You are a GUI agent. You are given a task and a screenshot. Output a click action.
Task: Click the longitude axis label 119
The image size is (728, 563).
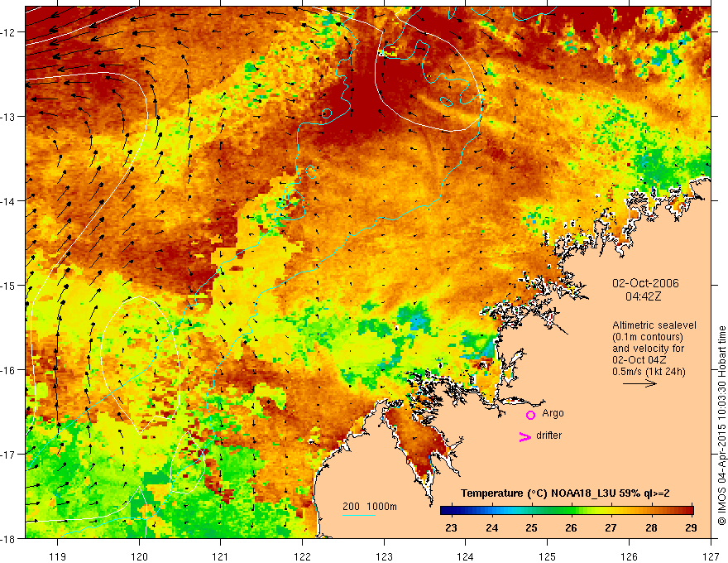(x=58, y=556)
